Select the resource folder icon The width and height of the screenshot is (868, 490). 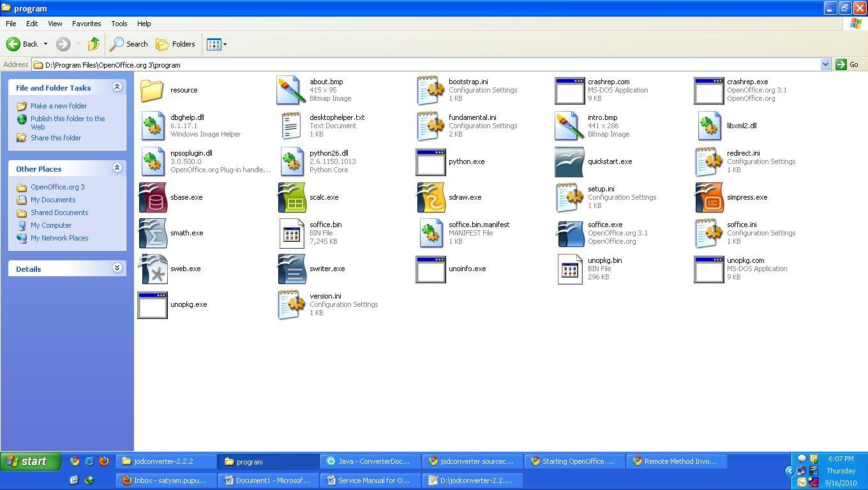point(153,91)
